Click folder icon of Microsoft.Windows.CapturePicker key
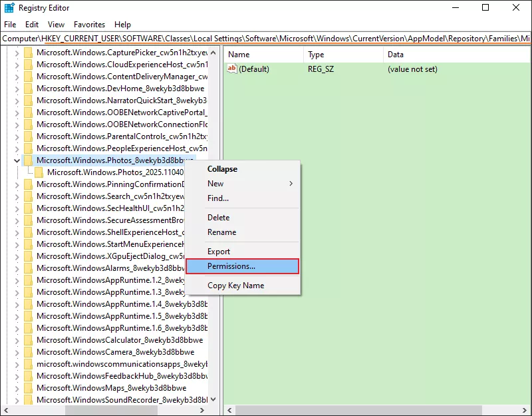Viewport: 532px width, 416px height. [x=29, y=53]
